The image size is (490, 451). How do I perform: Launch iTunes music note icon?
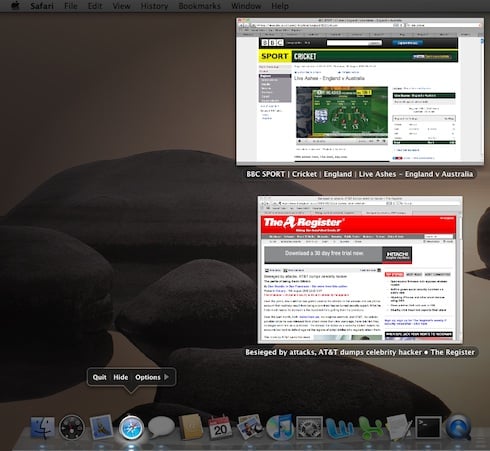(279, 427)
